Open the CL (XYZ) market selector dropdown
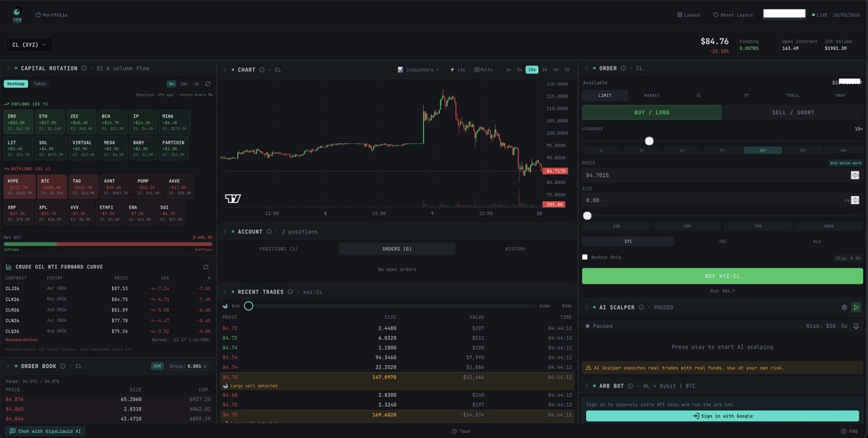This screenshot has width=868, height=438. pyautogui.click(x=30, y=45)
